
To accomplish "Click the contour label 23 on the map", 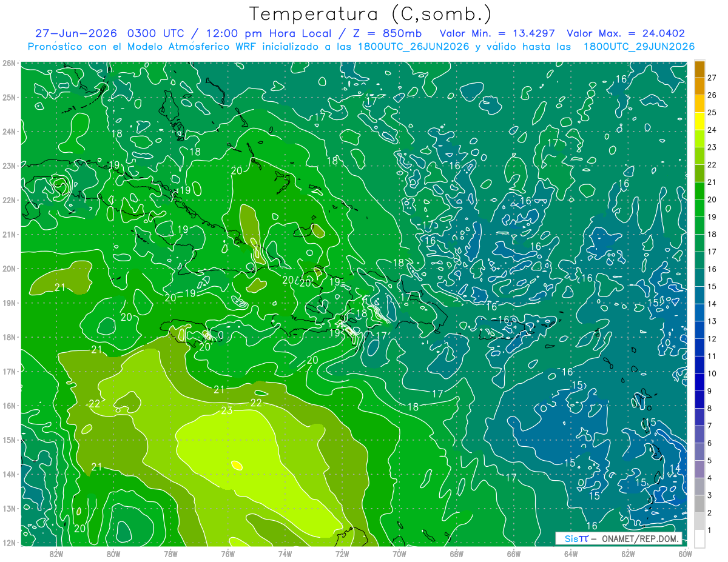I will point(227,410).
